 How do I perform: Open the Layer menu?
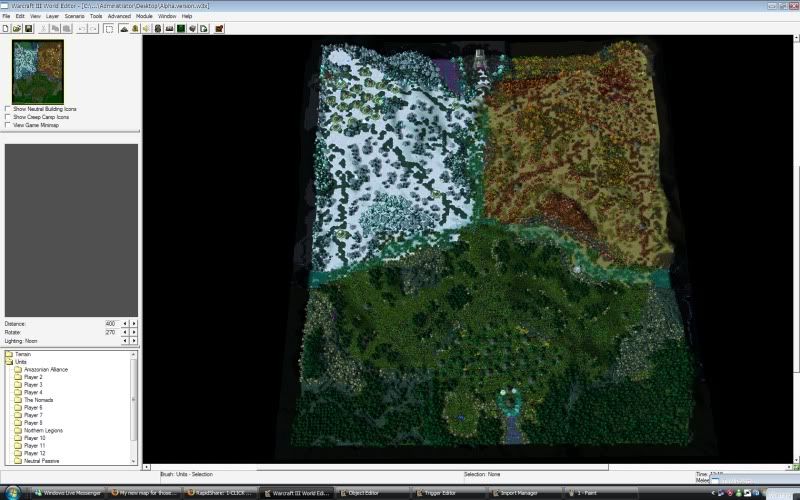tap(53, 16)
